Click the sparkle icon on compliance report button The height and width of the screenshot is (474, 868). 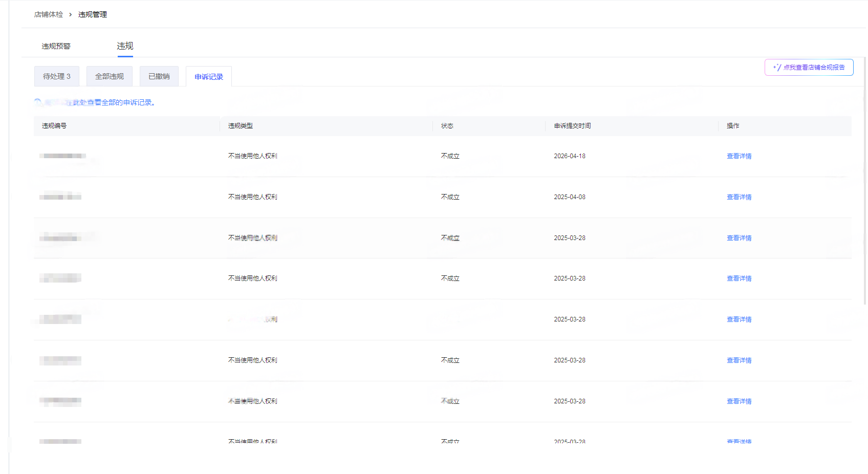pyautogui.click(x=777, y=67)
